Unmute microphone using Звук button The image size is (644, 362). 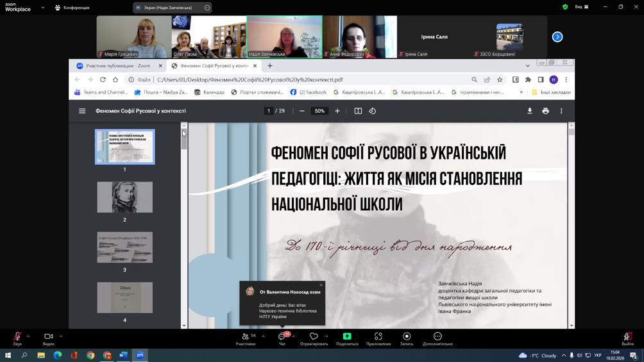point(17,338)
